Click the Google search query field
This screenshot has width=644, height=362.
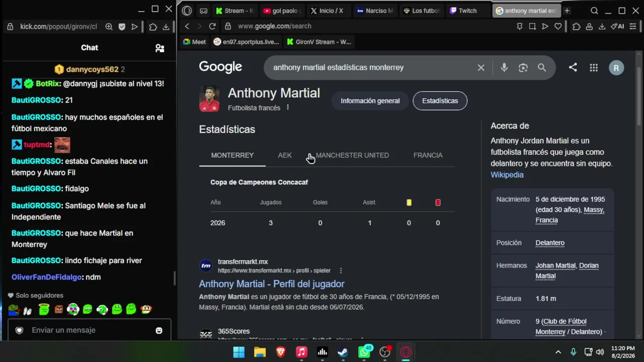(x=372, y=67)
